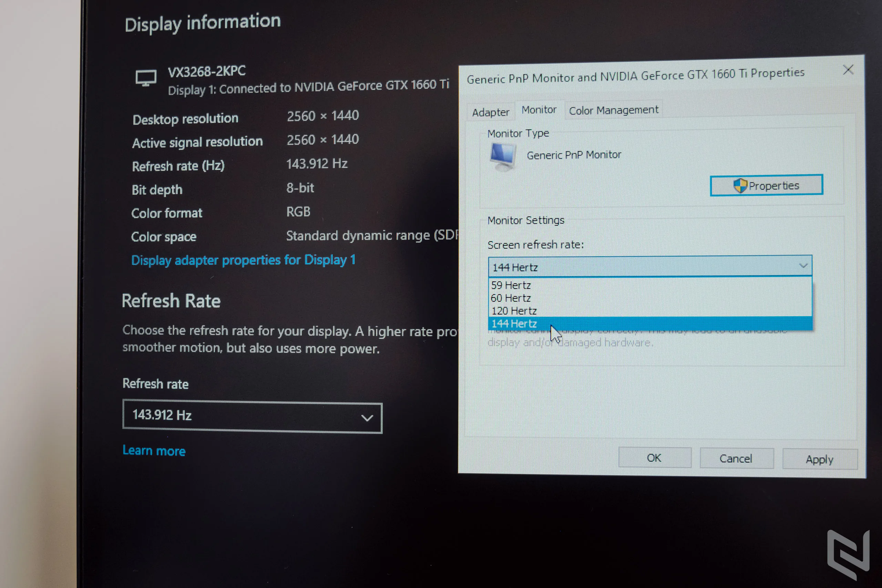Click the 143.912 Hz value in Display information
This screenshot has width=882, height=588.
click(x=317, y=164)
